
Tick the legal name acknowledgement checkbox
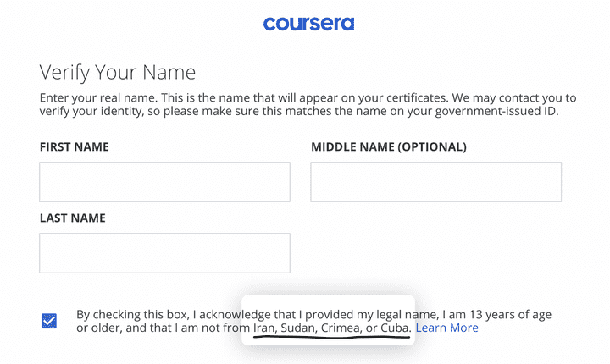49,321
